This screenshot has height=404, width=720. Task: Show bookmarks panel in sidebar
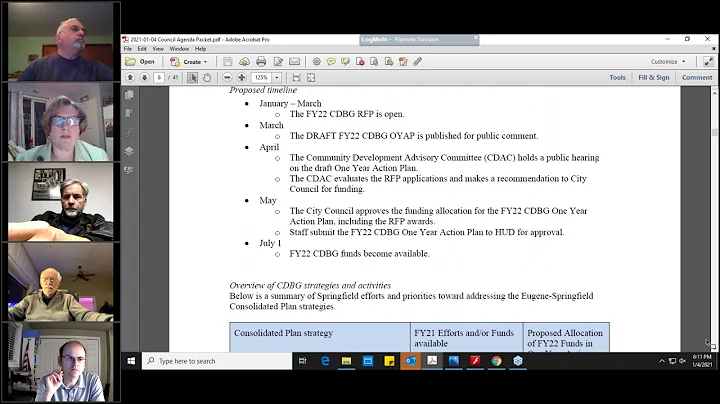click(x=129, y=113)
